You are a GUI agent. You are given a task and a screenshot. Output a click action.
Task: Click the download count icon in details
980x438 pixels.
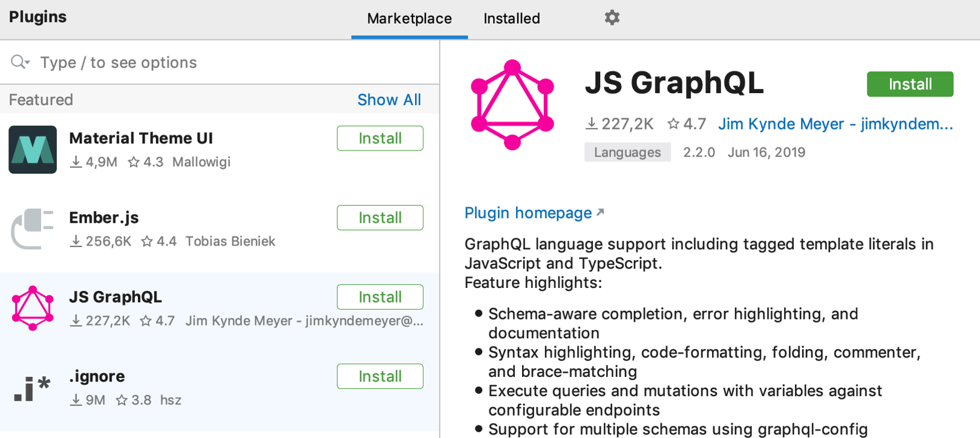592,124
